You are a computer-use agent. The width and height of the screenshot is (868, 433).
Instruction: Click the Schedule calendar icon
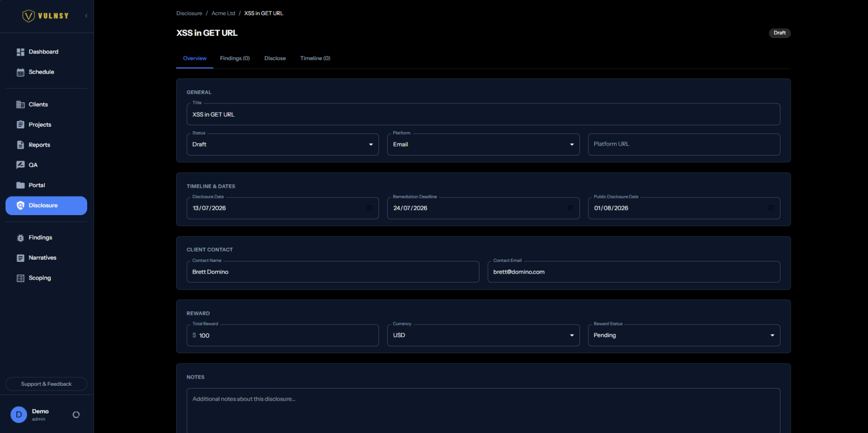[20, 72]
